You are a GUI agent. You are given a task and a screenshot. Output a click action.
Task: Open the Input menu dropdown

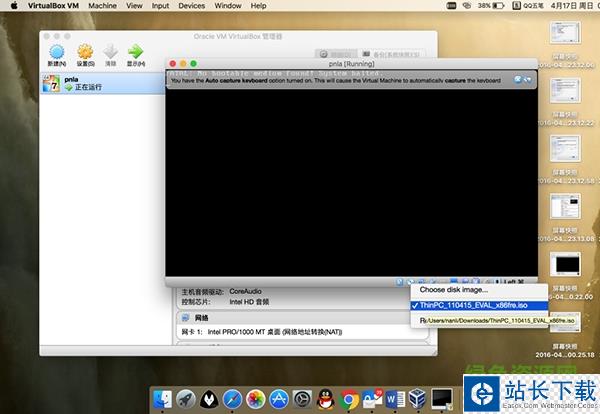click(160, 6)
